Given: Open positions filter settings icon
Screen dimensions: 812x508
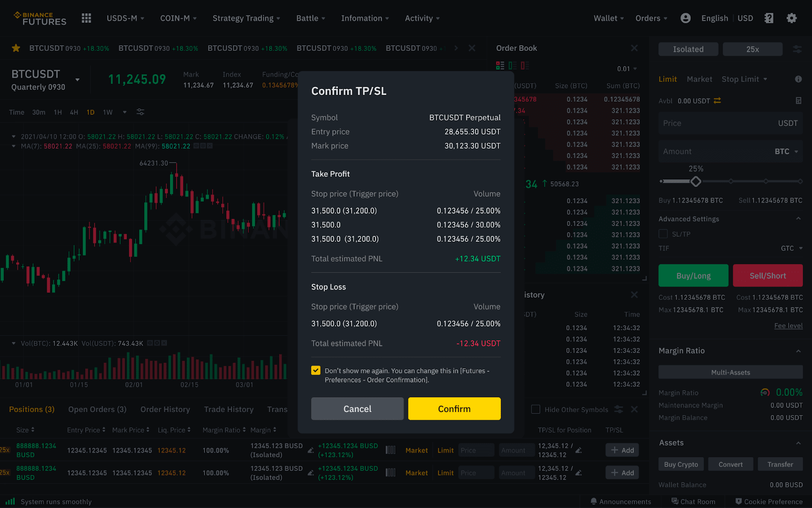Looking at the screenshot, I should 619,409.
